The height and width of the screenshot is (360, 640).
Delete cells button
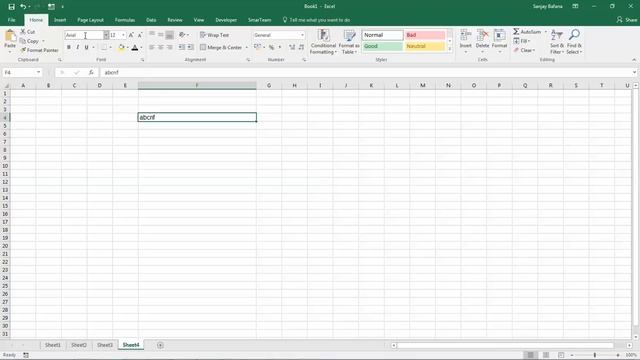482,41
